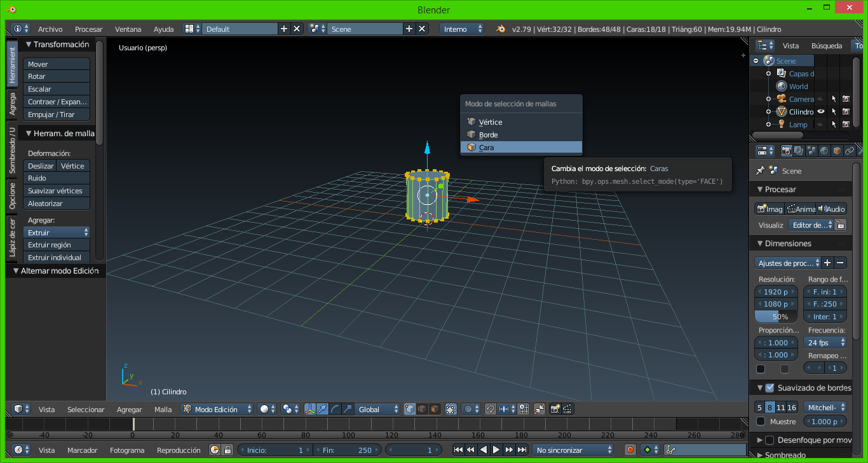Click the Extruir región button

(57, 245)
